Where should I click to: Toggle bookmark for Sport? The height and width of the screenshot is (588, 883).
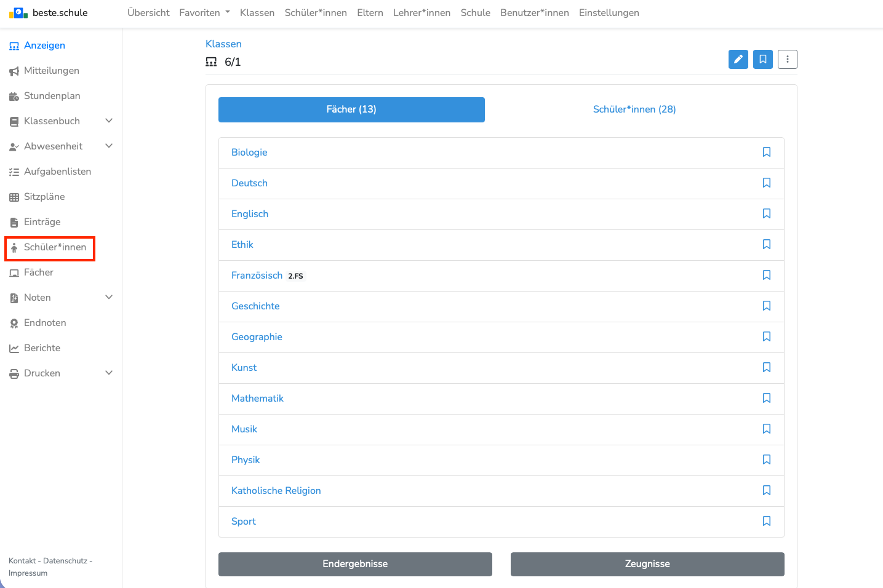pyautogui.click(x=766, y=522)
